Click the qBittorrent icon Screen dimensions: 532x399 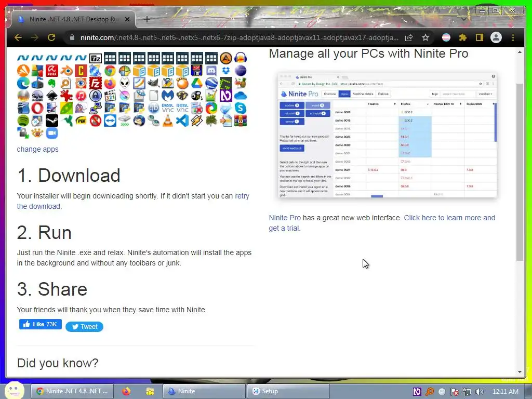[153, 108]
